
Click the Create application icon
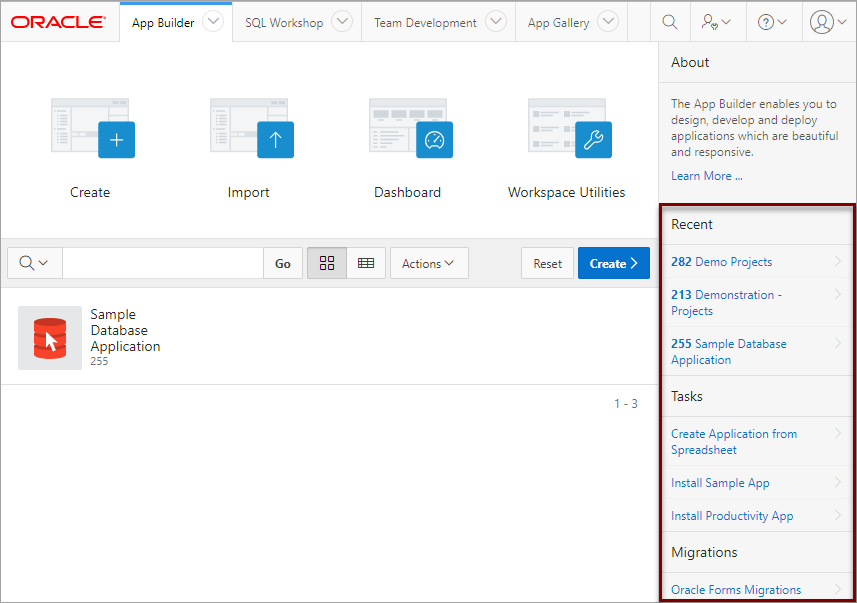pos(93,128)
